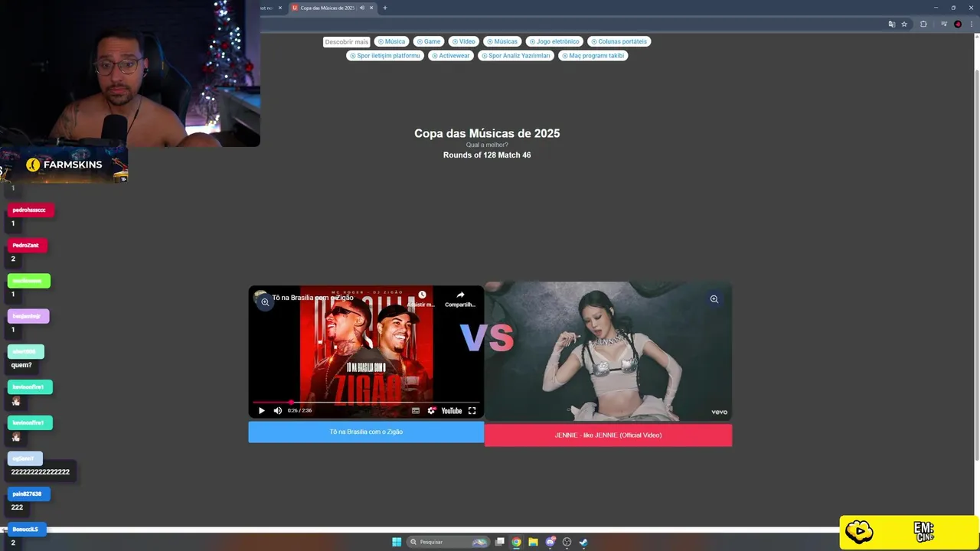Open the Windows Start menu
This screenshot has height=551, width=980.
pyautogui.click(x=397, y=542)
